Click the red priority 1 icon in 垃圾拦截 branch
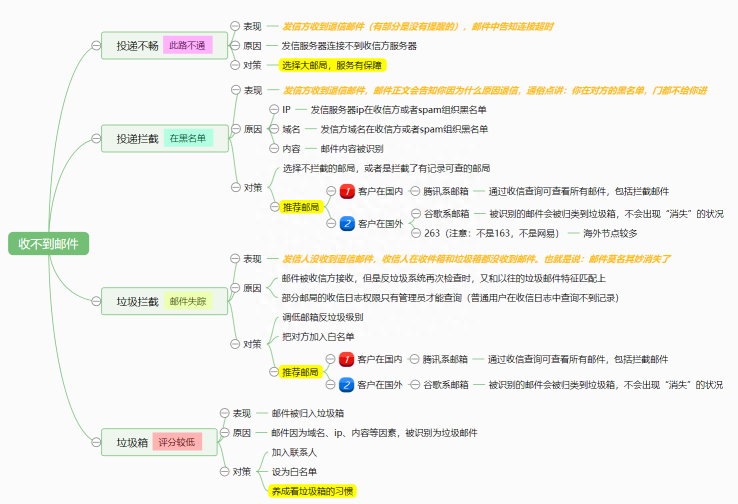This screenshot has width=738, height=504. click(346, 359)
